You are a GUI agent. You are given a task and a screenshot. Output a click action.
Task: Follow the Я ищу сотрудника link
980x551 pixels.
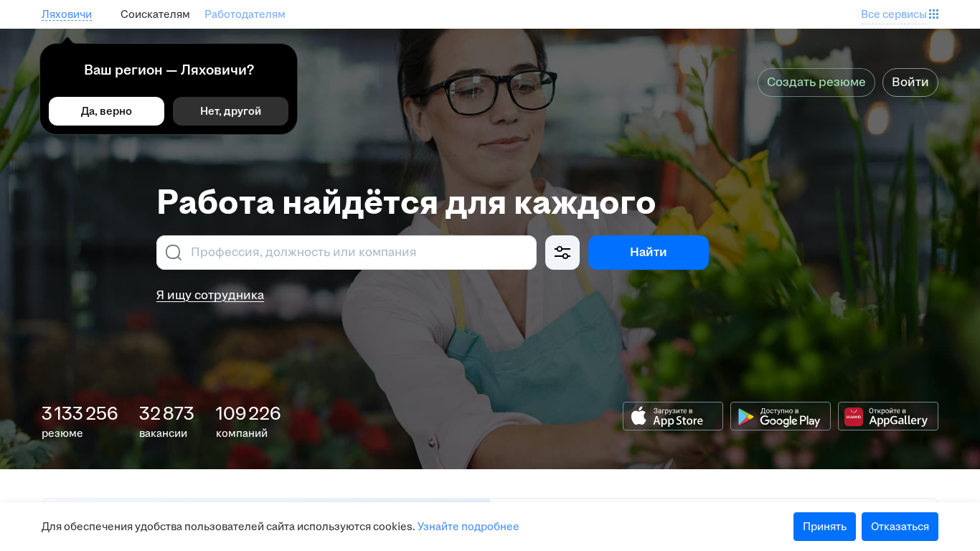pos(210,295)
